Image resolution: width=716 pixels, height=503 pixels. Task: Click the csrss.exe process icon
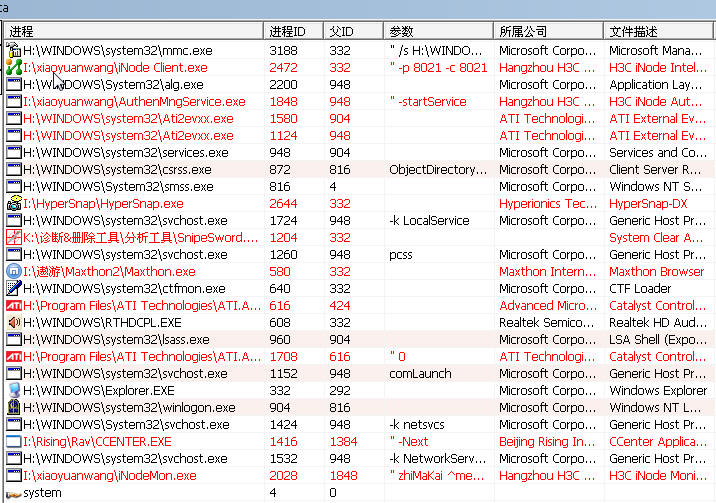[x=14, y=169]
